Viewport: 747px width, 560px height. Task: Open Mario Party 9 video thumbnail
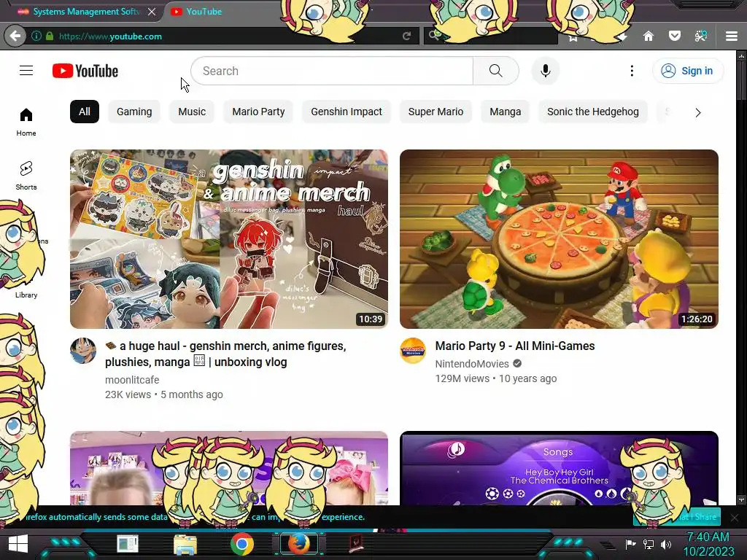pyautogui.click(x=559, y=239)
